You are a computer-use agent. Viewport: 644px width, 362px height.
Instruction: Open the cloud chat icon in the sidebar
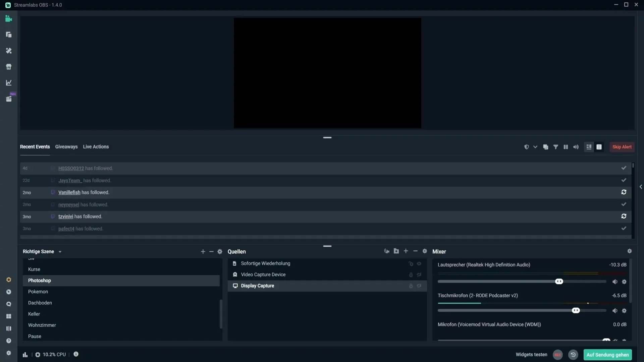click(9, 304)
